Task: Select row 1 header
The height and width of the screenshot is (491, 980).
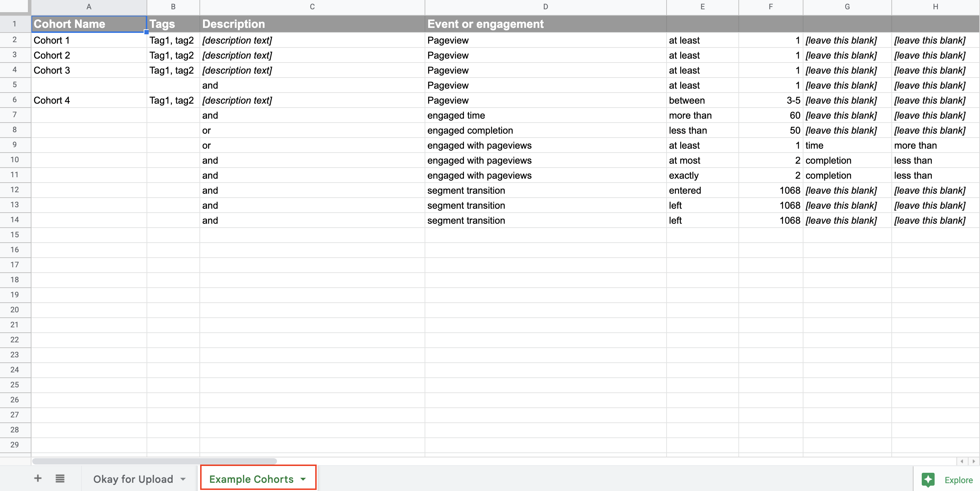Action: 15,24
